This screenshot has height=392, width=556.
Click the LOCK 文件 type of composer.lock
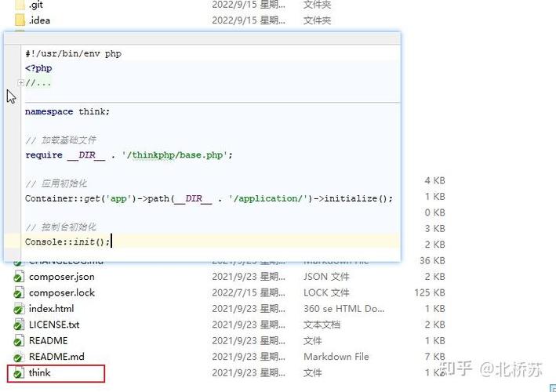click(326, 292)
